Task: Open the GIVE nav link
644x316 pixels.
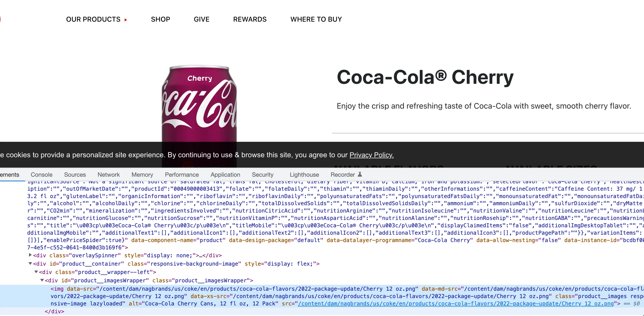Action: [202, 19]
